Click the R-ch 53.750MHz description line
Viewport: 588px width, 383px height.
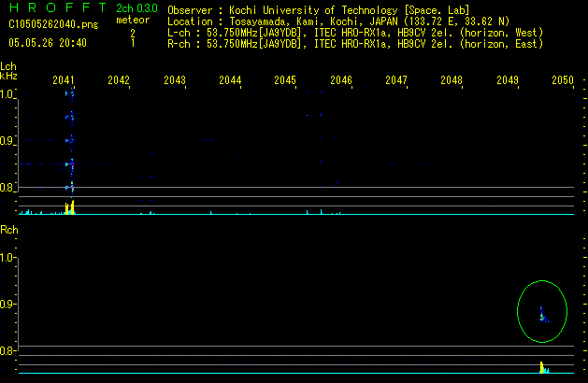click(355, 44)
